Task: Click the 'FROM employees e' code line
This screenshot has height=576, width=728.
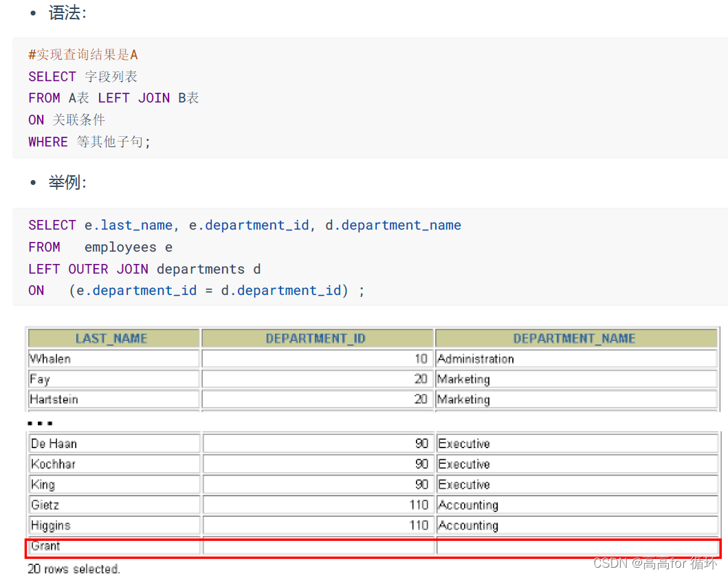Action: point(100,247)
